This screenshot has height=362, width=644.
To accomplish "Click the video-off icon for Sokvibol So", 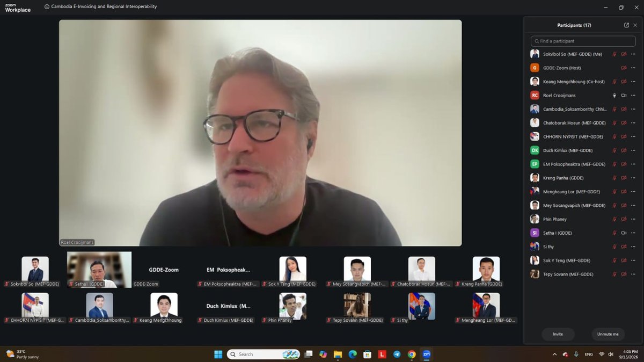I will (624, 54).
